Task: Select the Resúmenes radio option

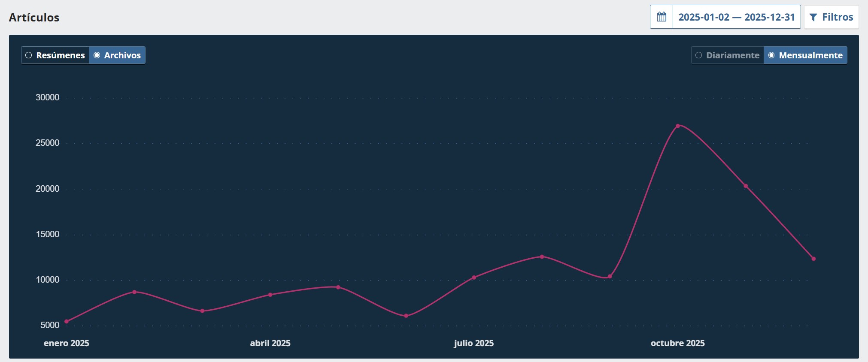Action: [x=55, y=55]
